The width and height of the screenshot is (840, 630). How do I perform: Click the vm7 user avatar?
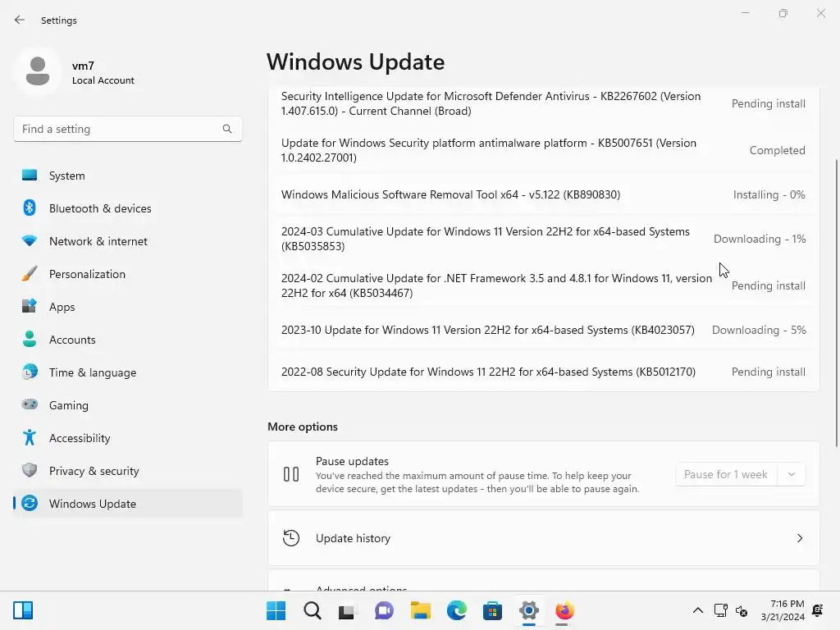38,71
